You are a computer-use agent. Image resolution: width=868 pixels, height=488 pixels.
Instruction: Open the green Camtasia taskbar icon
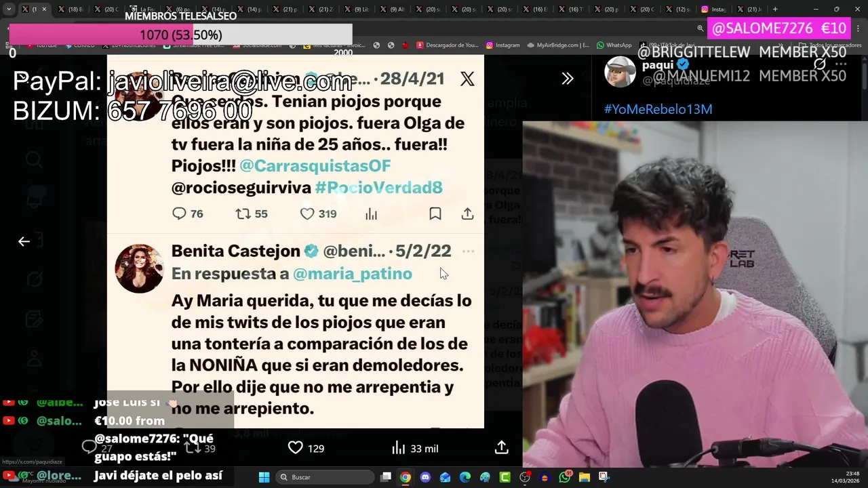click(x=505, y=477)
